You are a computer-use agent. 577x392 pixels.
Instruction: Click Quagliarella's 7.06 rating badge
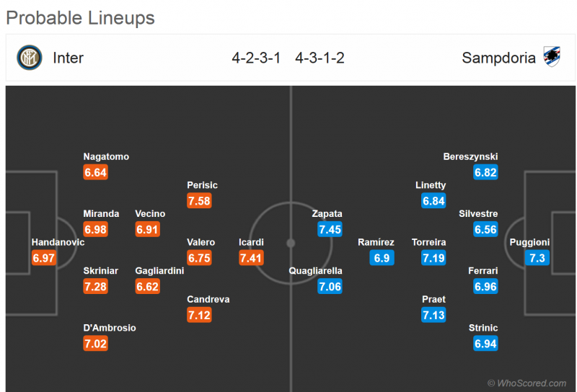[x=330, y=287]
